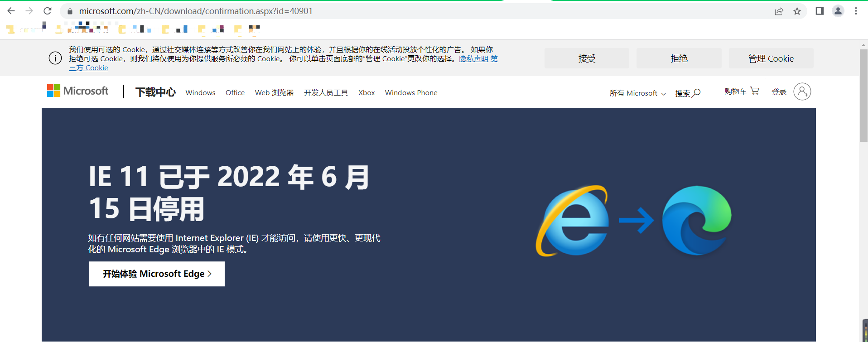This screenshot has width=868, height=342.
Task: Open the Office nav item
Action: click(x=235, y=93)
